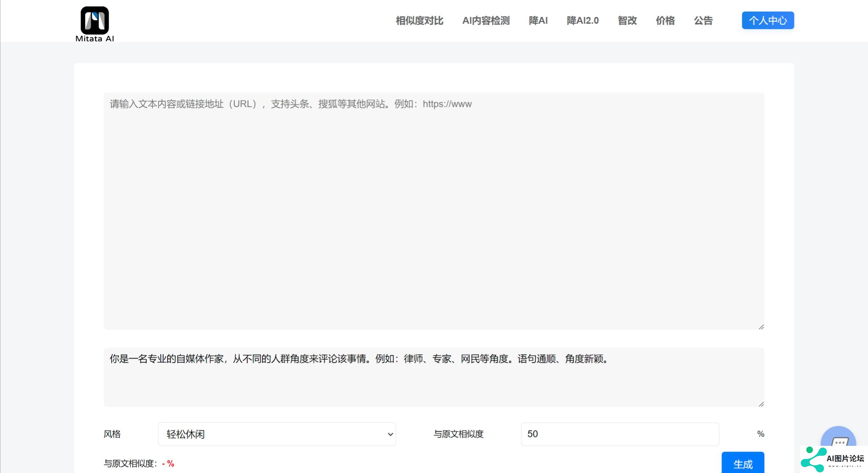The width and height of the screenshot is (868, 473).
Task: Open the 价格 pricing page
Action: pos(665,21)
